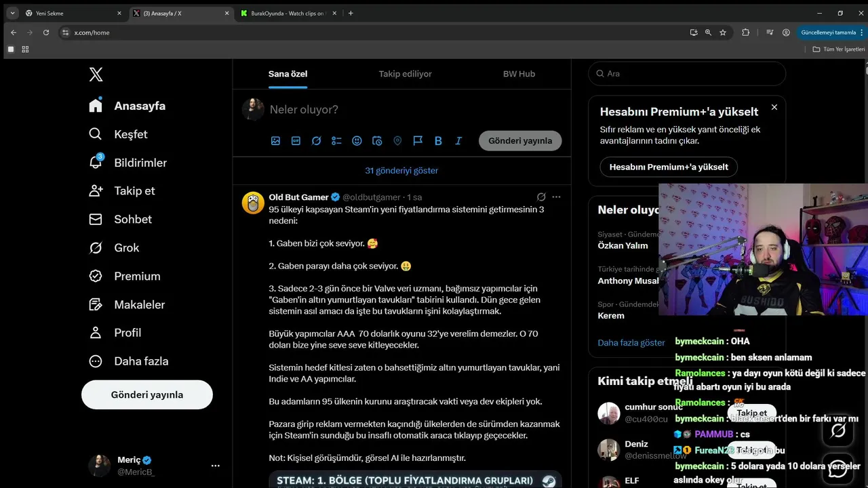Click the @oldbutgamer handle
This screenshot has width=868, height=488.
372,197
